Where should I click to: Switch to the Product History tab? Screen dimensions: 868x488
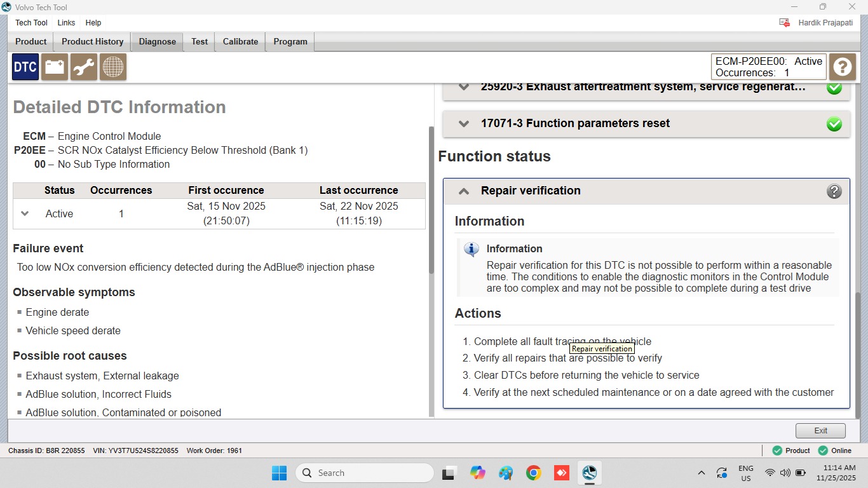pos(93,41)
